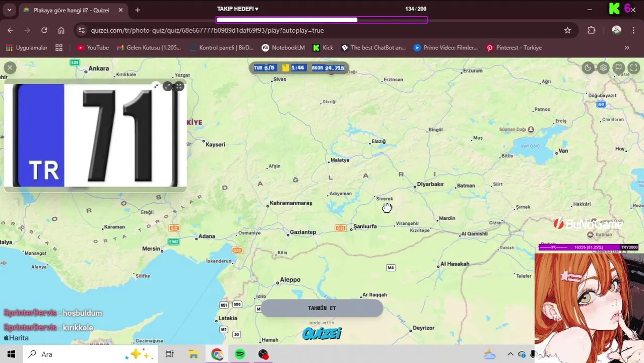Click the 1:44 timer display
Image resolution: width=644 pixels, height=363 pixels.
pos(293,68)
